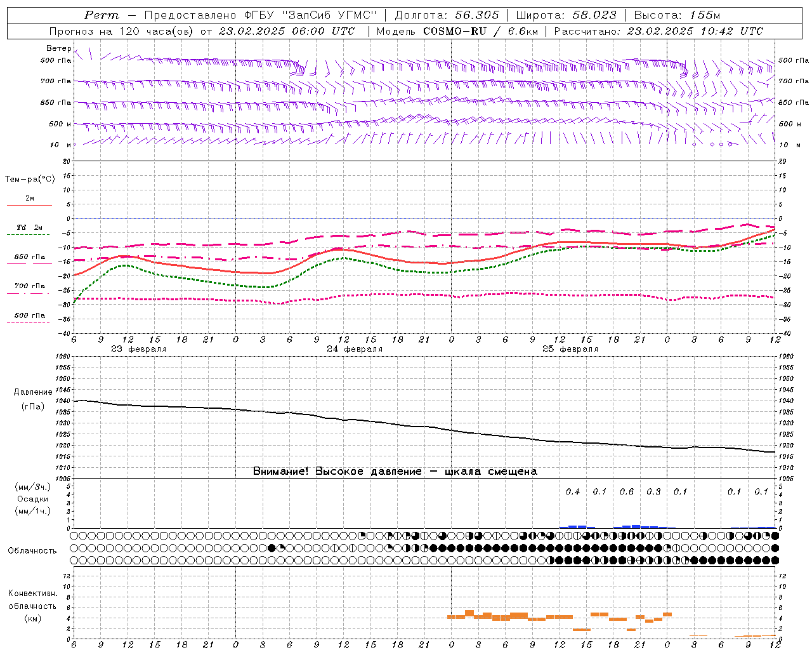Click the "(мм/1ч.)" precipitation unit label

(x=33, y=511)
